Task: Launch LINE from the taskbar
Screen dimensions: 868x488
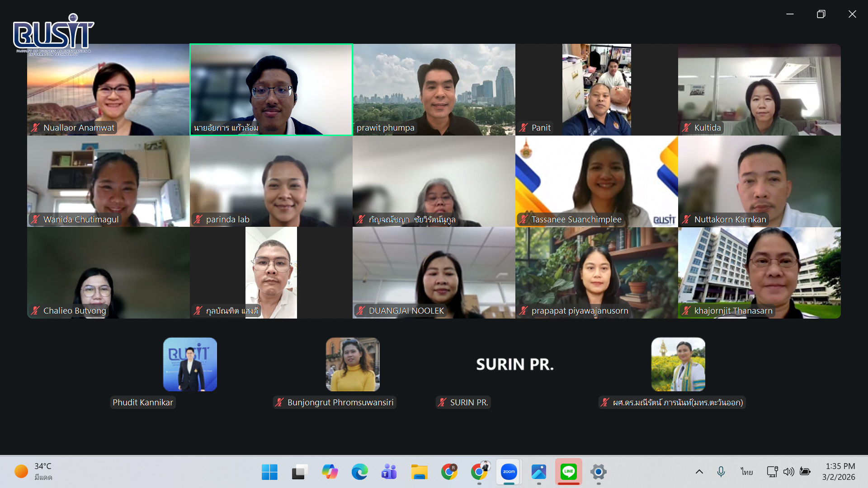Action: click(x=568, y=472)
